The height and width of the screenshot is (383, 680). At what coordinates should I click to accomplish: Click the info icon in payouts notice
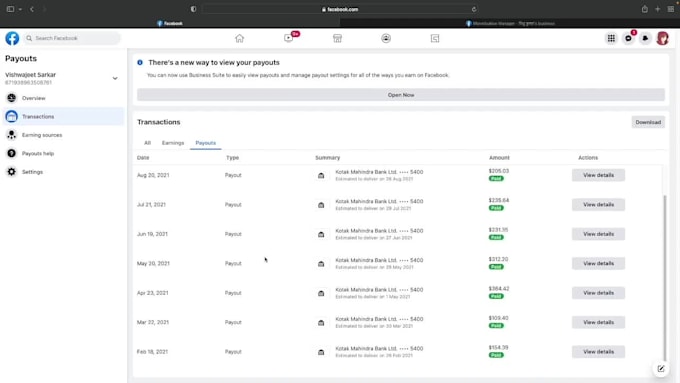(140, 62)
